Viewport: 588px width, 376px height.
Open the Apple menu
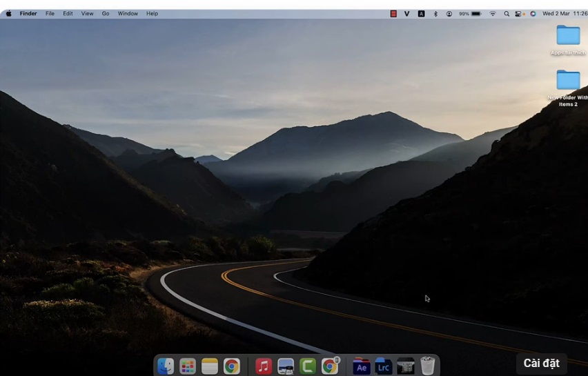click(9, 14)
